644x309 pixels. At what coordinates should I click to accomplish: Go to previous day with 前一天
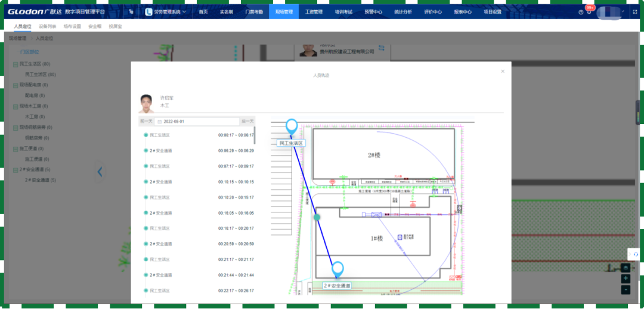click(x=146, y=122)
